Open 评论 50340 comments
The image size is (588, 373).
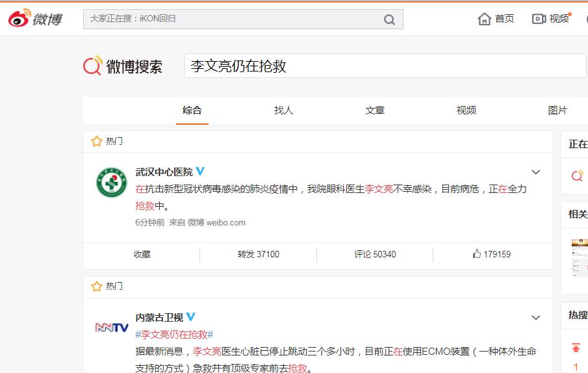375,255
